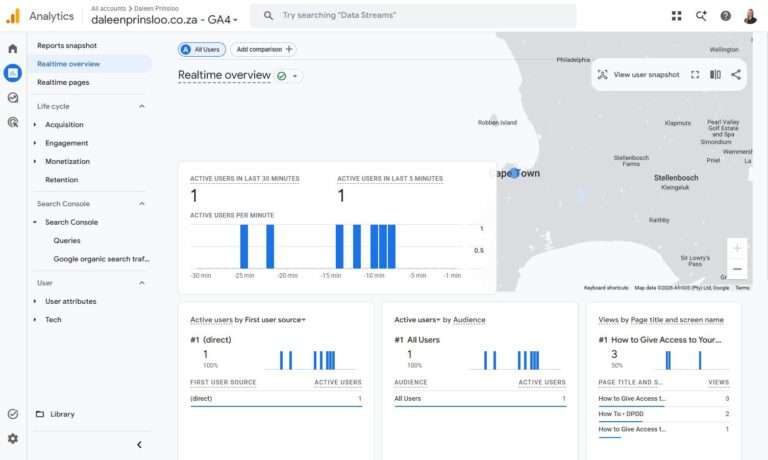768x460 pixels.
Task: Open the dropdown arrow next to Realtime overview
Action: [295, 76]
